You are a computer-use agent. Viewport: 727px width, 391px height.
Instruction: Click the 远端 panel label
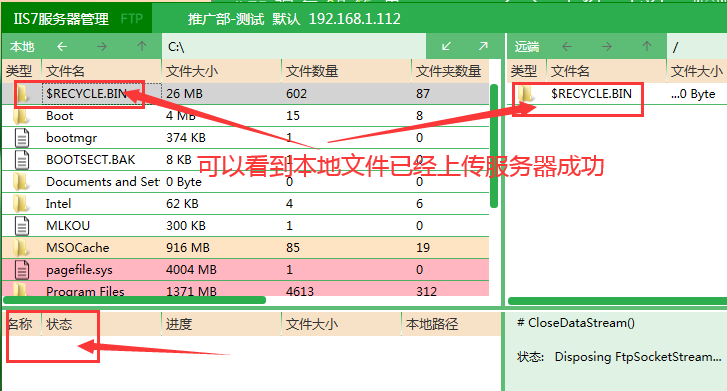527,46
